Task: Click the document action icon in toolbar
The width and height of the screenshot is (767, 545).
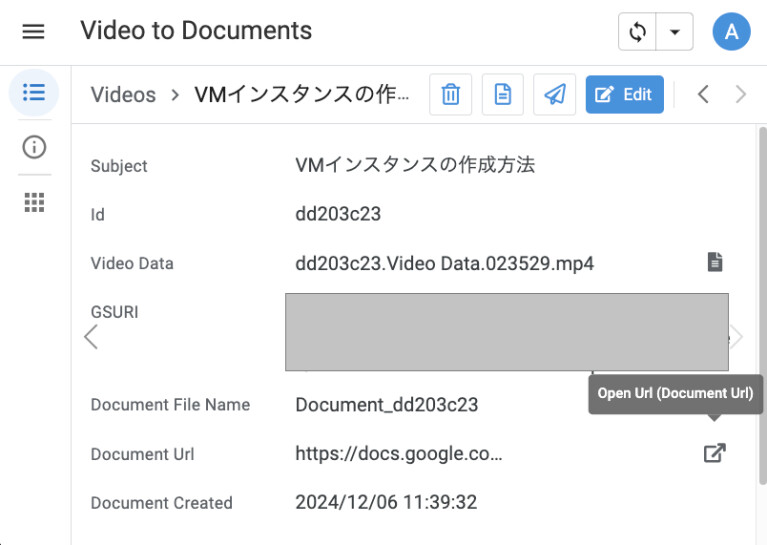Action: click(x=503, y=95)
